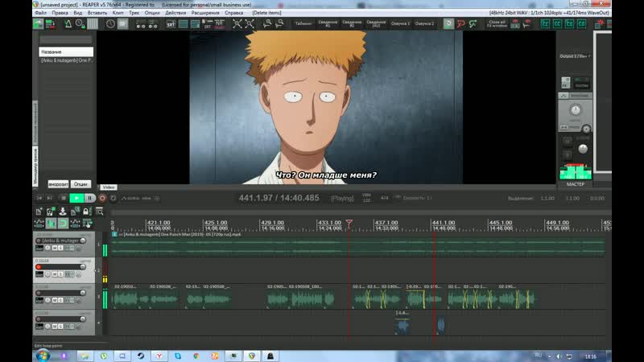Pause playback with the Pause button
The width and height of the screenshot is (644, 362).
pyautogui.click(x=89, y=198)
